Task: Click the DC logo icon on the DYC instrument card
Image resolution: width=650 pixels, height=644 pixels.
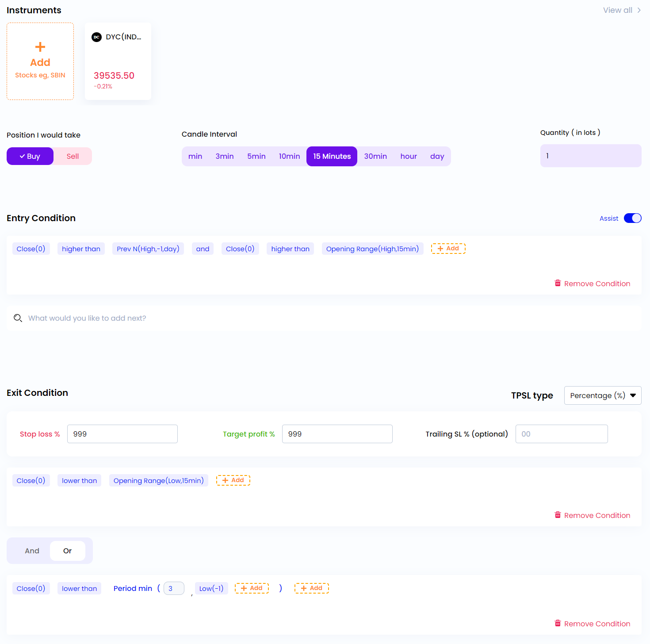Action: pos(96,37)
